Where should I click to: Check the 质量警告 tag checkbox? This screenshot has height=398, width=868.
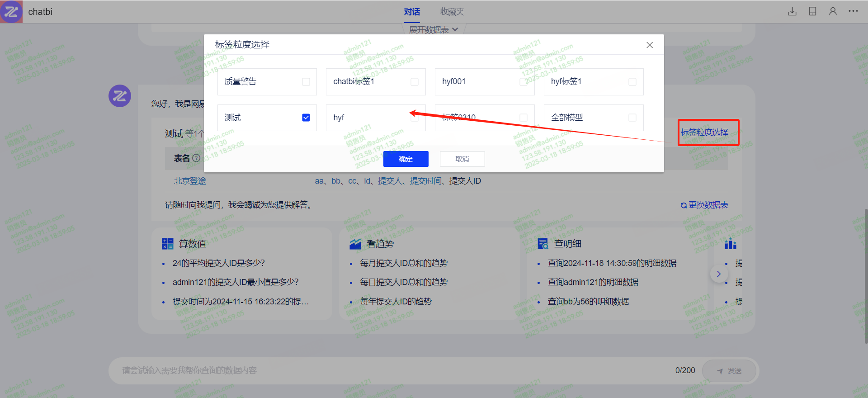pyautogui.click(x=306, y=82)
